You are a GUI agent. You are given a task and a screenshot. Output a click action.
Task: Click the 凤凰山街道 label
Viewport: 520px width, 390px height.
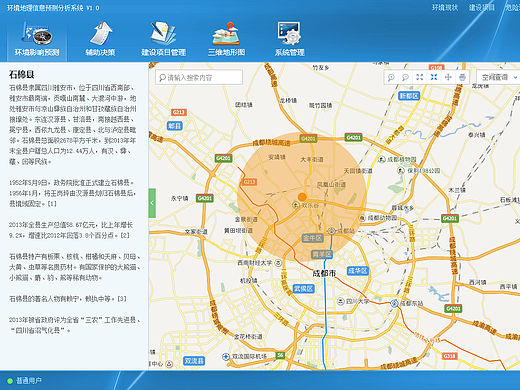coord(331,184)
